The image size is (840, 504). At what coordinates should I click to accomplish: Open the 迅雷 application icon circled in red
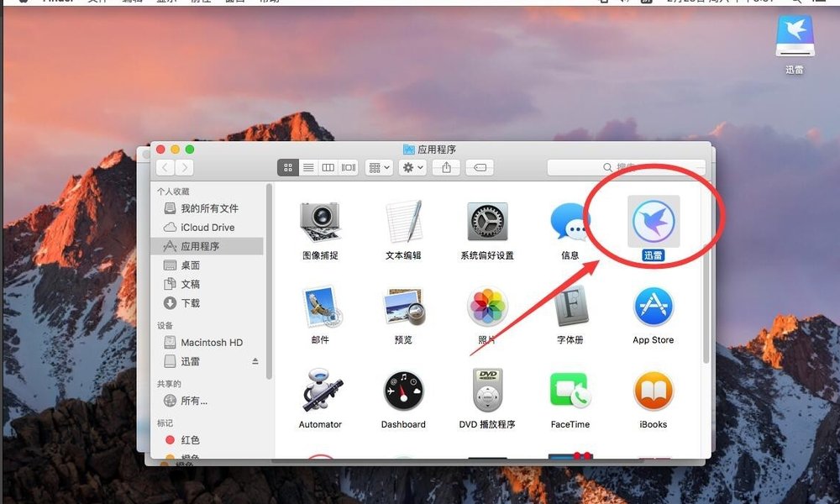click(653, 220)
